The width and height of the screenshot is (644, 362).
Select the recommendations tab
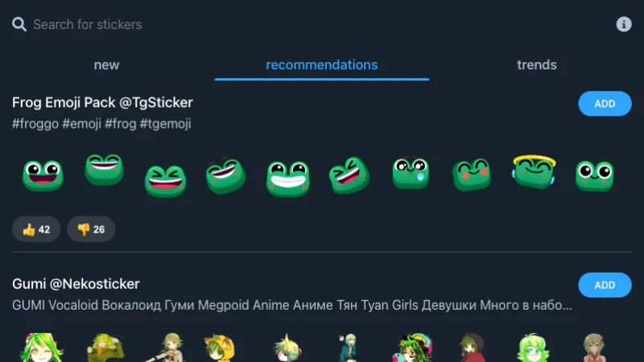321,65
